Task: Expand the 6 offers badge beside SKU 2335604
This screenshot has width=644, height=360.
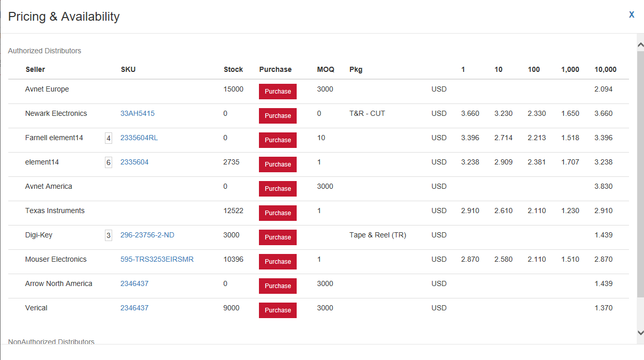Action: click(x=109, y=162)
